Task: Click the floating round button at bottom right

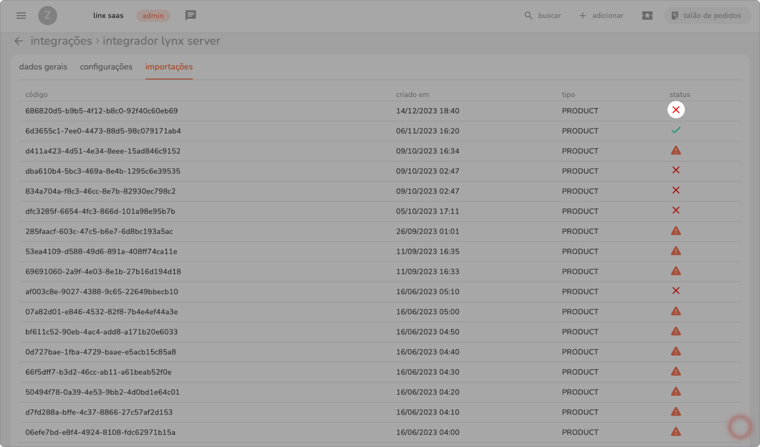Action: (739, 427)
